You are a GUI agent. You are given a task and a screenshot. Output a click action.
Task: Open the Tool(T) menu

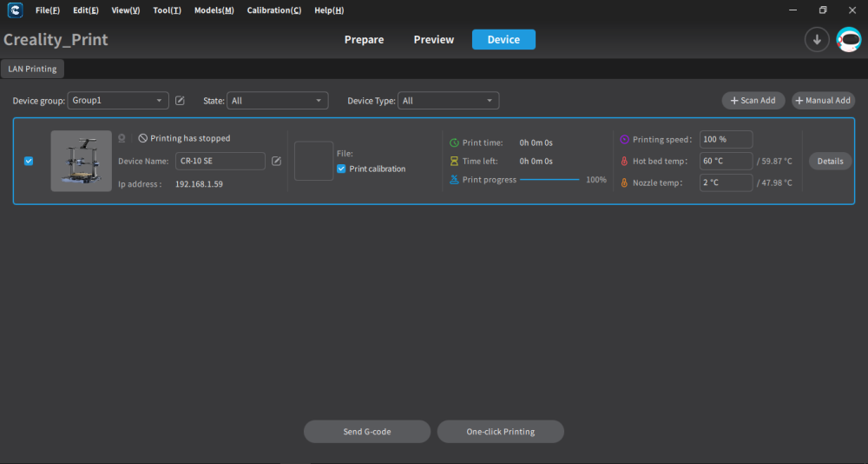168,10
